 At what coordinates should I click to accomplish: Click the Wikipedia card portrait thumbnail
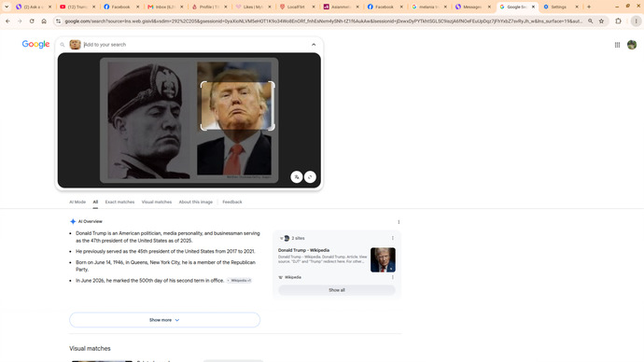383,259
